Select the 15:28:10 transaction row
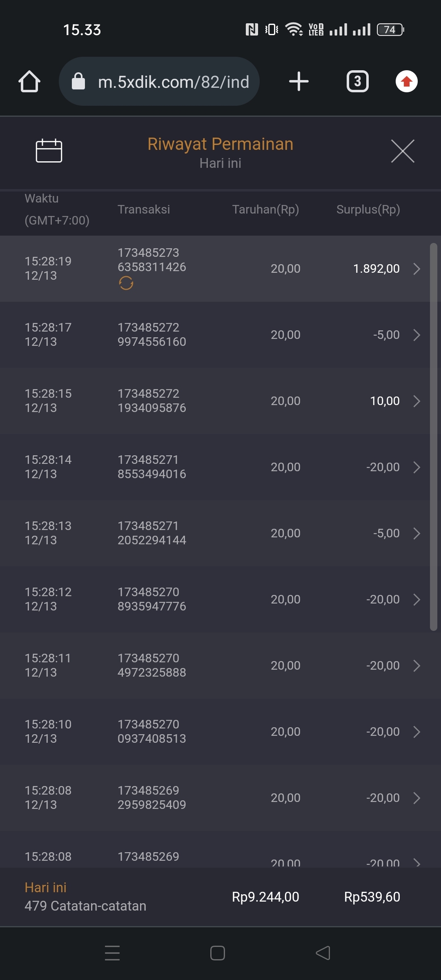The image size is (441, 980). 204,731
